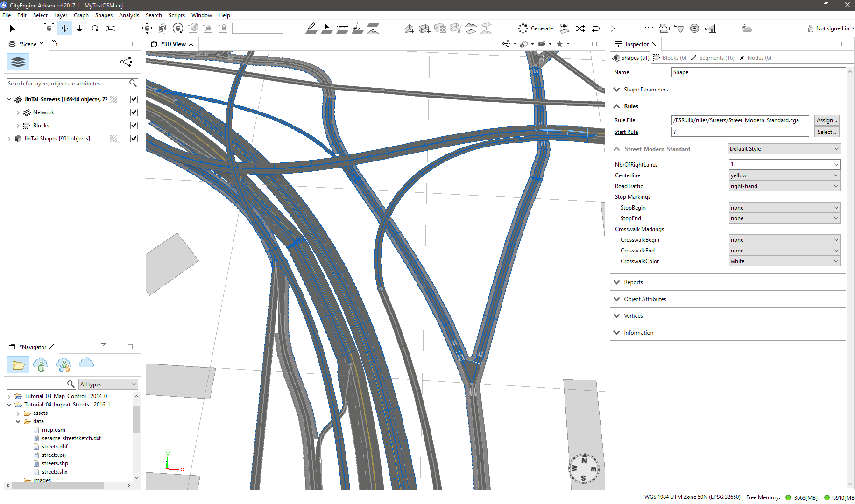Select the Measure Area tool
The image size is (855, 504).
point(664,28)
